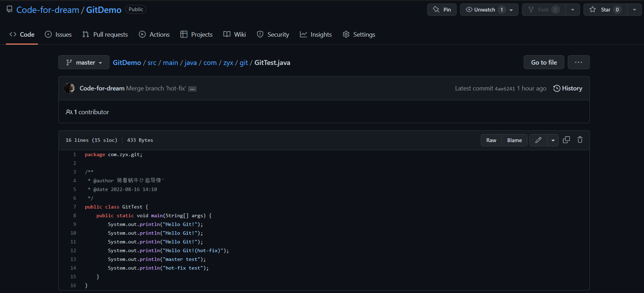The image size is (644, 293).
Task: Click the Go to file button
Action: click(x=544, y=62)
